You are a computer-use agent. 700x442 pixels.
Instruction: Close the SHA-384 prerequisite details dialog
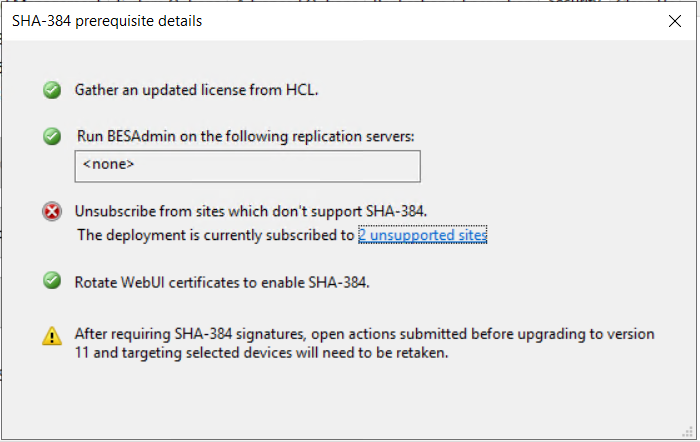(x=675, y=20)
